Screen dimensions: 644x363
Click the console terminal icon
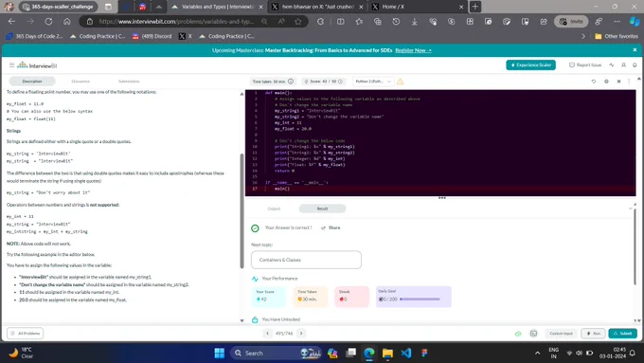[533, 334]
